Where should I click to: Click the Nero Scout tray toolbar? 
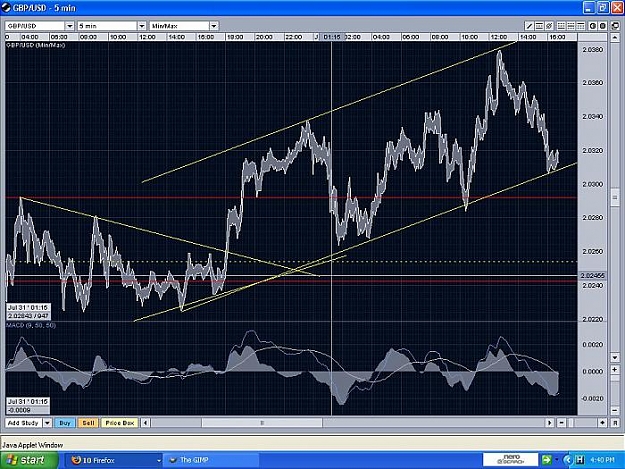[x=511, y=459]
